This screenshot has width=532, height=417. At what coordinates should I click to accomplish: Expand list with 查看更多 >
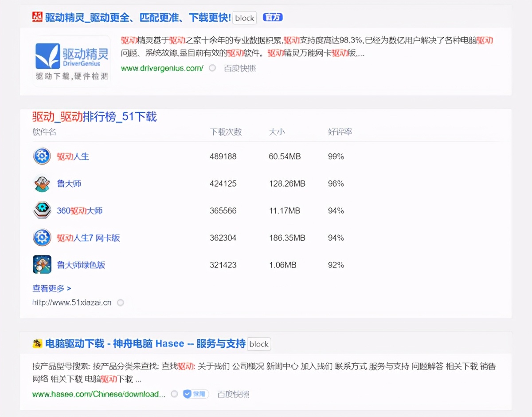(x=51, y=288)
